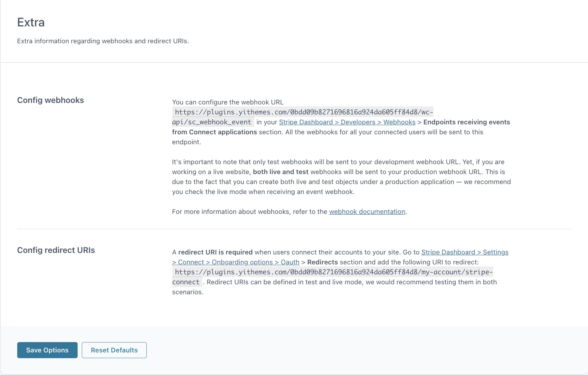Click the Save Options button
Image resolution: width=588 pixels, height=375 pixels.
[x=47, y=350]
